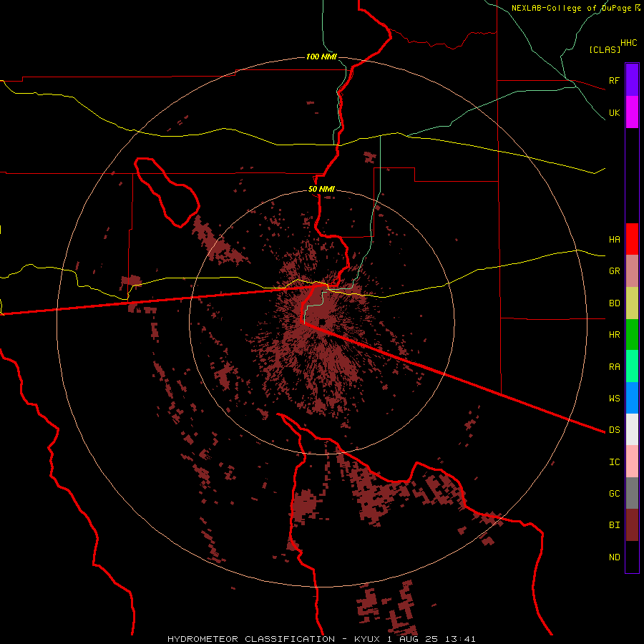Click the GC gray legend swatch
The height and width of the screenshot is (644, 644).
point(632,493)
